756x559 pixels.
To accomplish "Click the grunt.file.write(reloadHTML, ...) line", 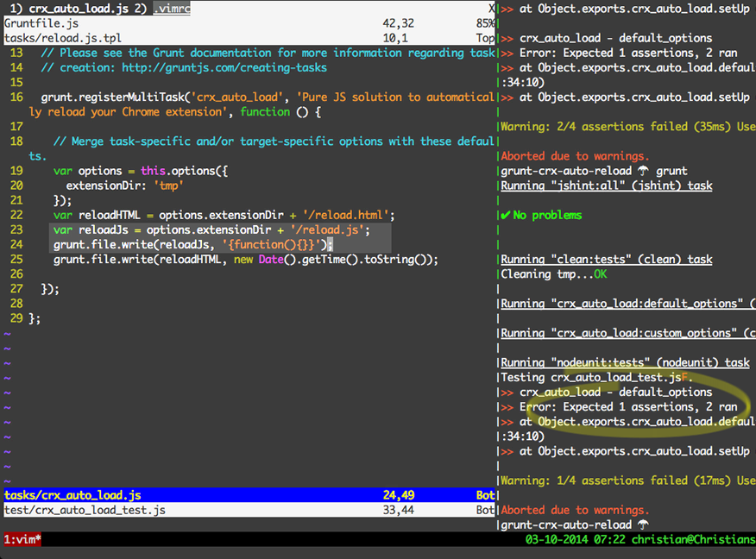I will [x=246, y=260].
